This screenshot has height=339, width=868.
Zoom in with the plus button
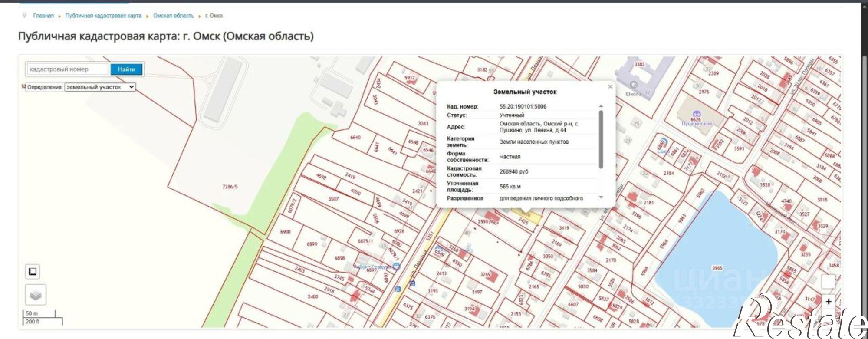(829, 301)
